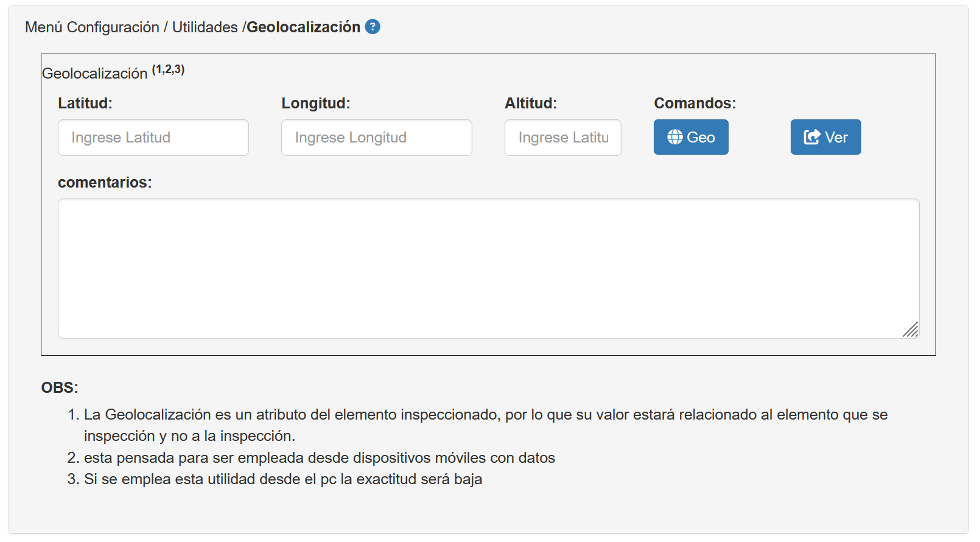The width and height of the screenshot is (980, 542).
Task: Click the Longitud field label
Action: [x=316, y=104]
